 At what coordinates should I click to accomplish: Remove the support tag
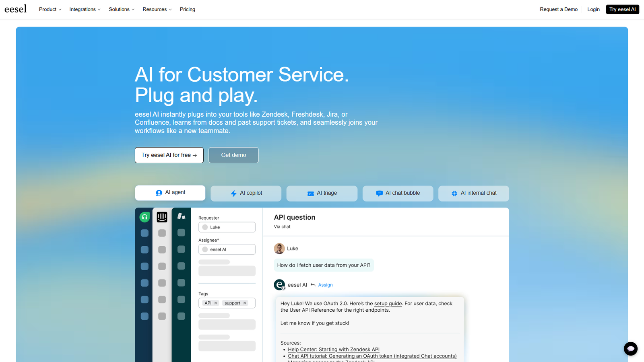pos(245,303)
